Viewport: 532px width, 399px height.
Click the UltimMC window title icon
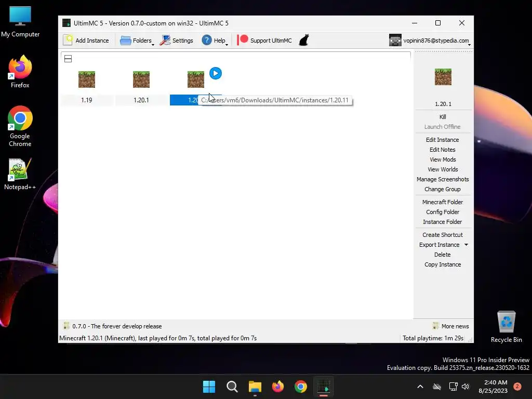click(66, 23)
